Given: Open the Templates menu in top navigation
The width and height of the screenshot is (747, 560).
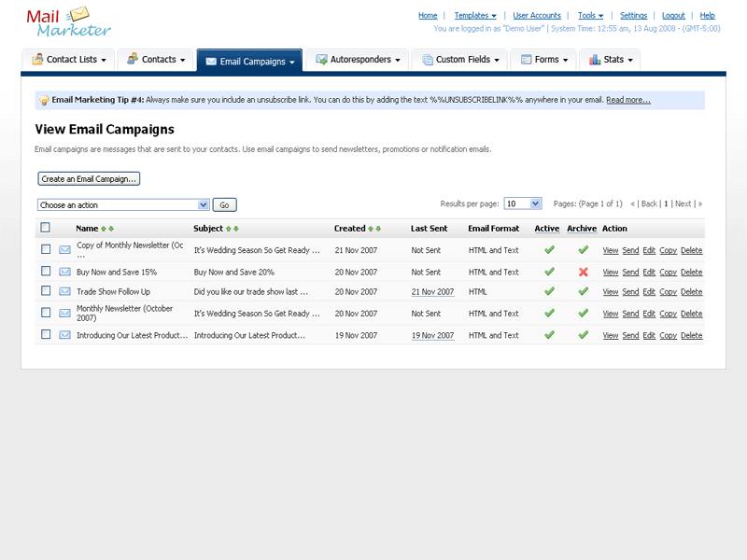Looking at the screenshot, I should (475, 16).
